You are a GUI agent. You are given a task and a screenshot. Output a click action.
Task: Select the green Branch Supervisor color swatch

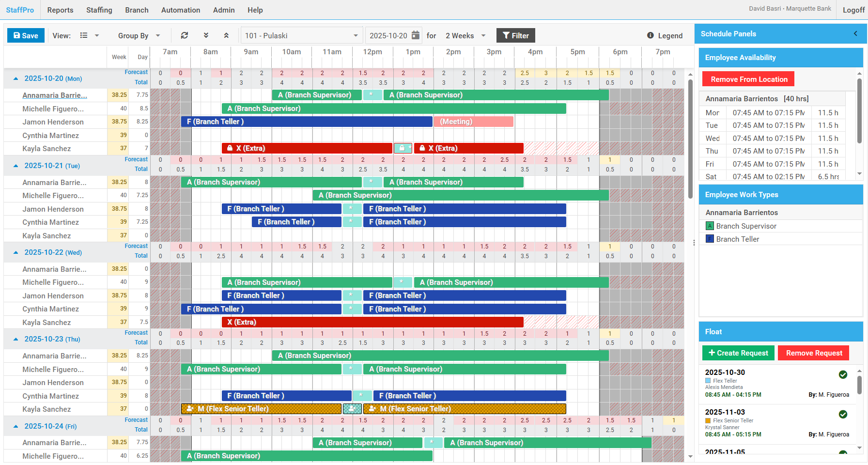pyautogui.click(x=710, y=226)
